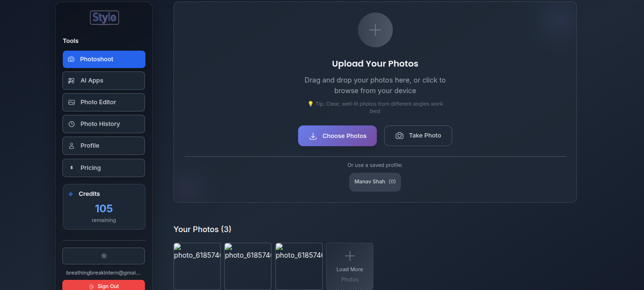
Task: Click the Stylo logo
Action: tap(104, 18)
